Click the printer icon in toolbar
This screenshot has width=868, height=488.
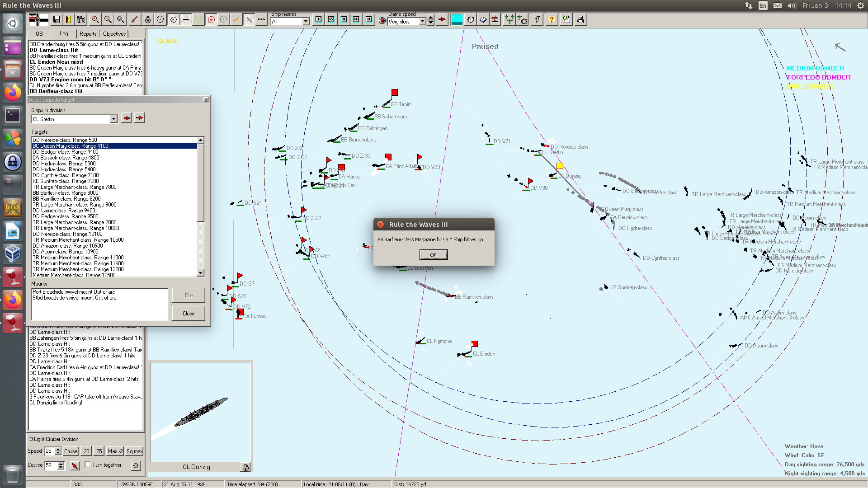pyautogui.click(x=580, y=19)
